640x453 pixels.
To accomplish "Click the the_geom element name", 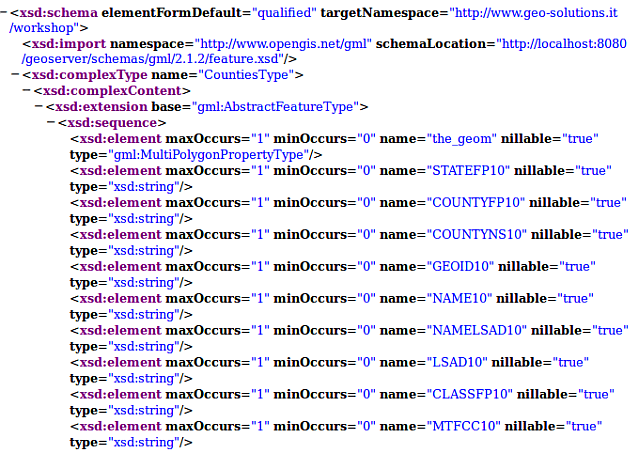I will coord(462,139).
